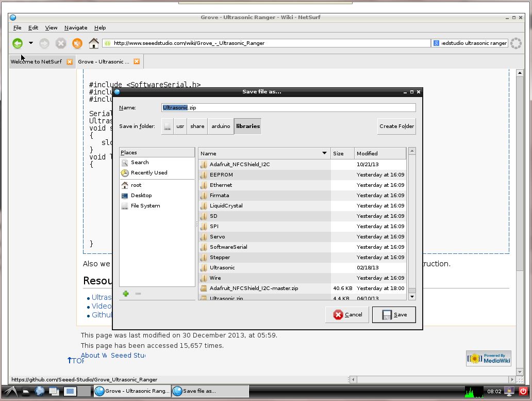
Task: Open the File menu
Action: click(x=18, y=28)
